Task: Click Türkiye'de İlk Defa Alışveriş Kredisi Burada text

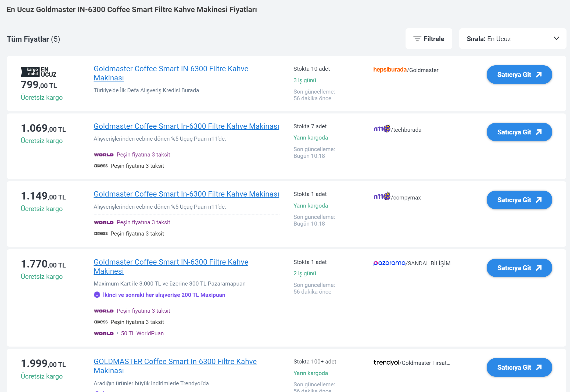Action: tap(146, 90)
